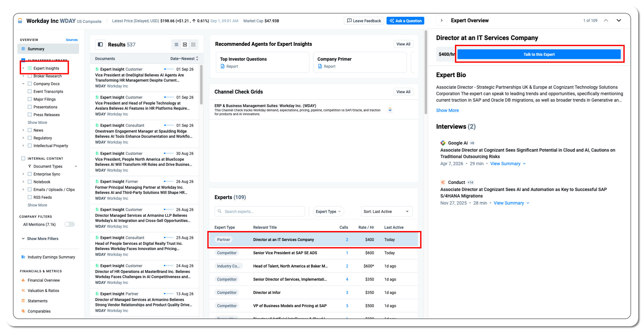Collapse the Company Docs tree node
The image size is (644, 332).
(23, 84)
